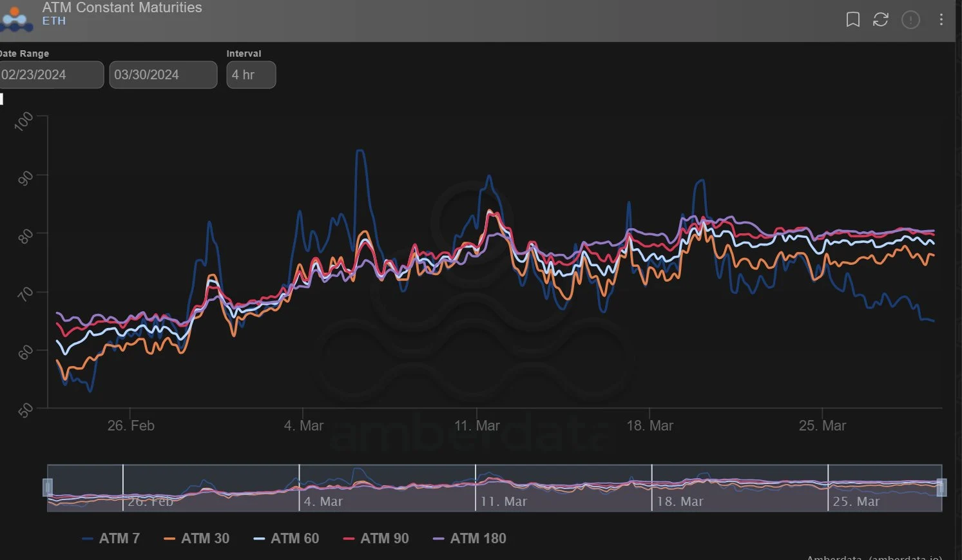Toggle the ATM 90 series visibility
Image resolution: width=962 pixels, height=560 pixels.
(x=376, y=538)
